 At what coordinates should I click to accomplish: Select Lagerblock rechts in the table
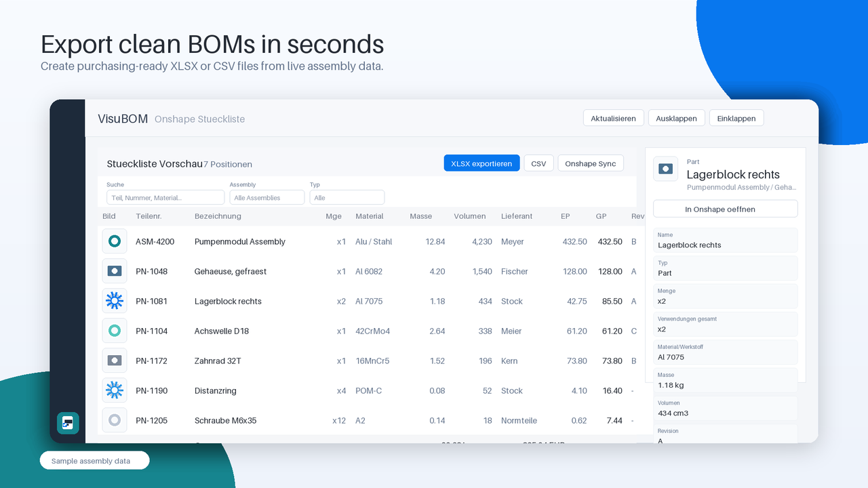point(228,301)
